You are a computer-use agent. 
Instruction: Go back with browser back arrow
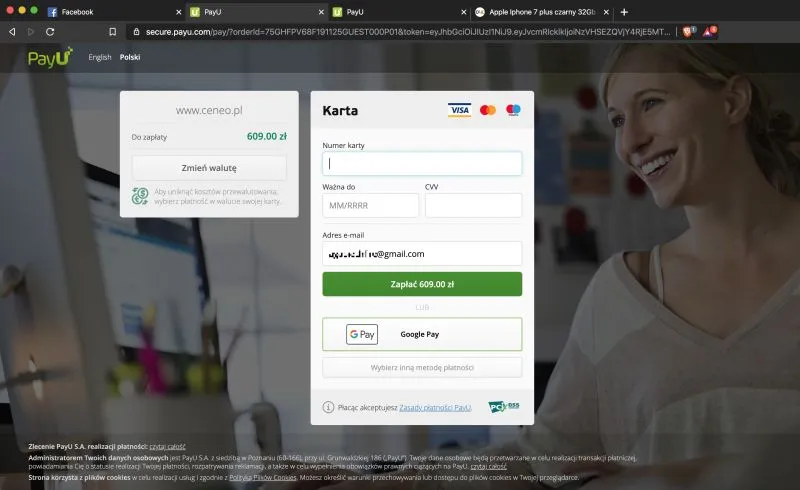click(x=12, y=32)
